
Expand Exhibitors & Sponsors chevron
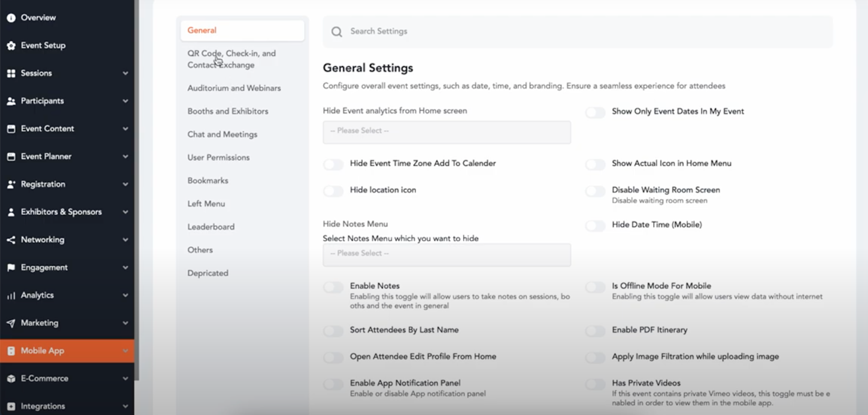(125, 212)
